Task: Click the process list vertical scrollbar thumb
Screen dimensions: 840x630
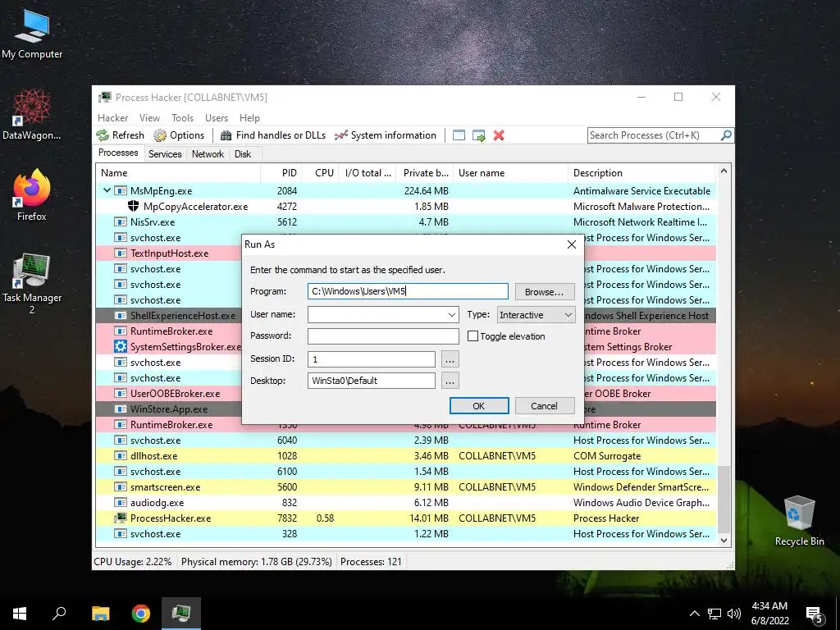Action: pos(724,498)
